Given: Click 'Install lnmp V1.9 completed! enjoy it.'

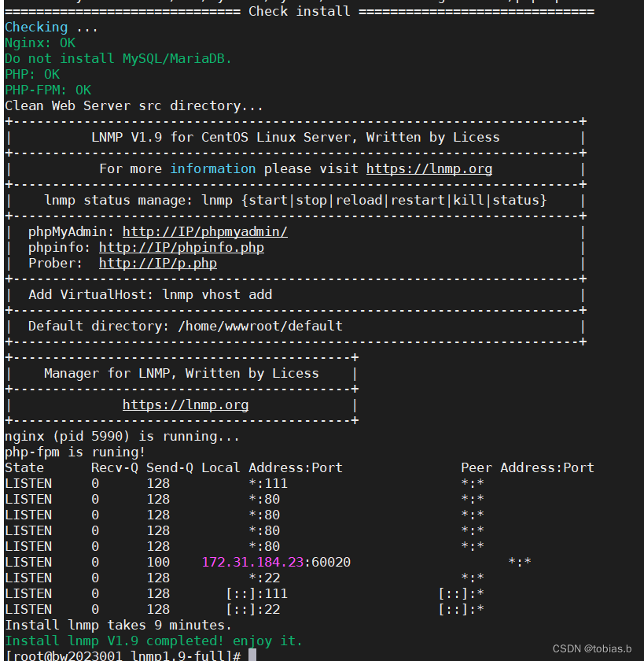Looking at the screenshot, I should (154, 641).
